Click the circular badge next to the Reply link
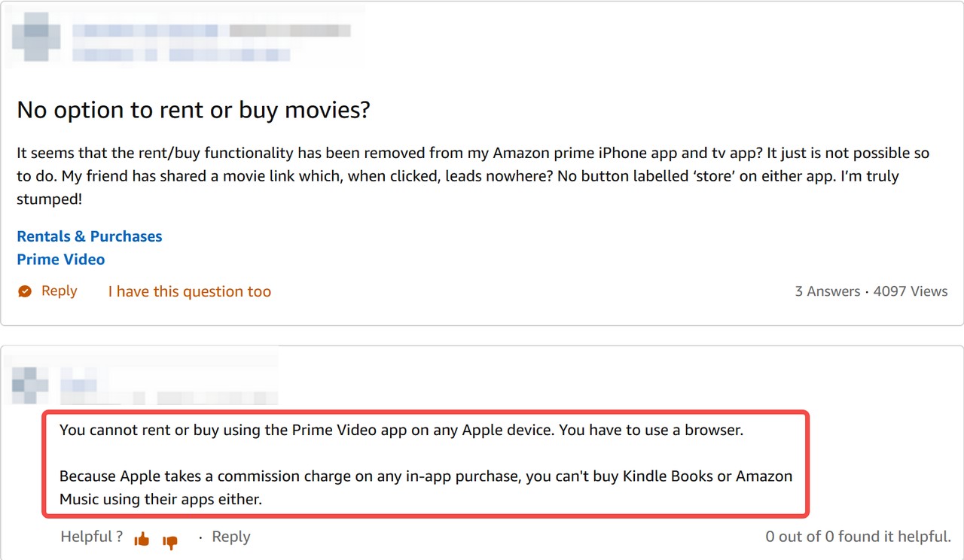This screenshot has width=964, height=560. tap(24, 291)
